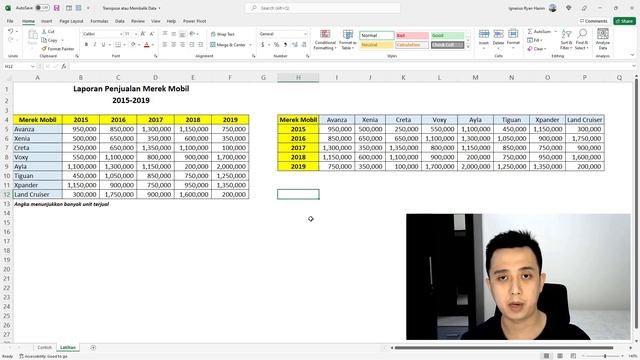
Task: Switch to the Formulas tab
Action: tap(99, 21)
